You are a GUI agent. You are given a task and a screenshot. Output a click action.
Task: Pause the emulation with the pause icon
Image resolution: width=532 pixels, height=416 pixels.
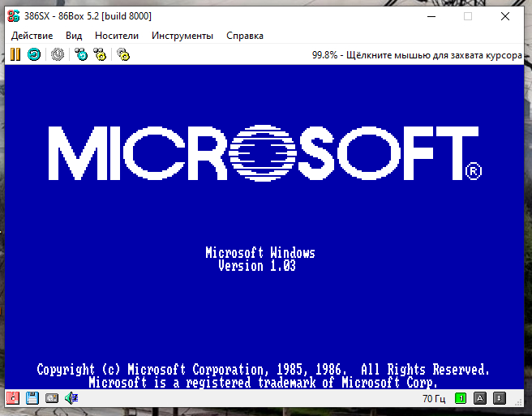[15, 54]
